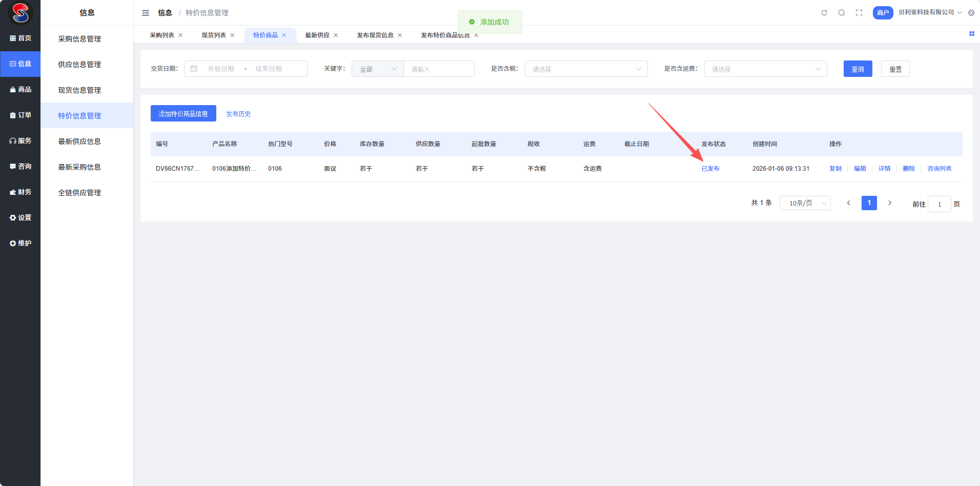
Task: Switch to the 最新供应 tab
Action: (x=317, y=35)
